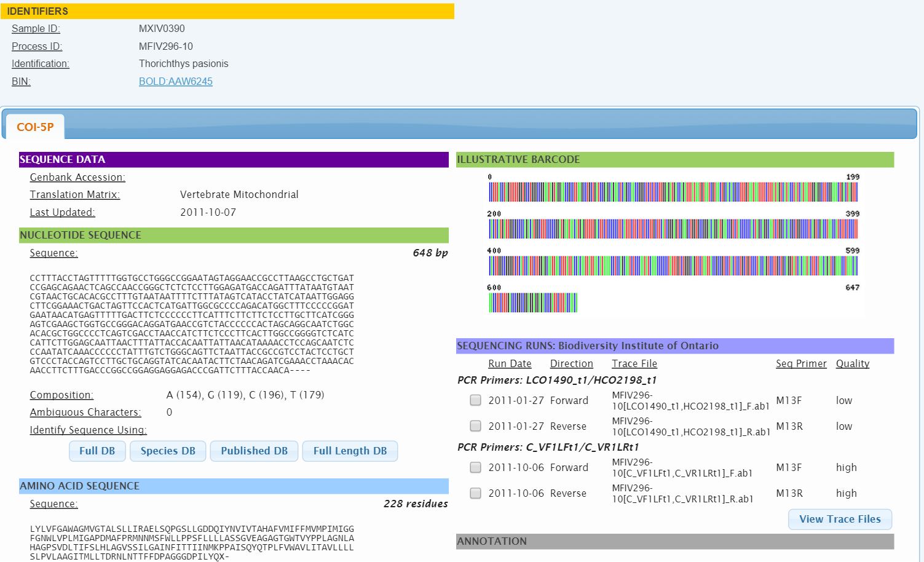
Task: Click the Translation Matrix label
Action: [x=75, y=194]
